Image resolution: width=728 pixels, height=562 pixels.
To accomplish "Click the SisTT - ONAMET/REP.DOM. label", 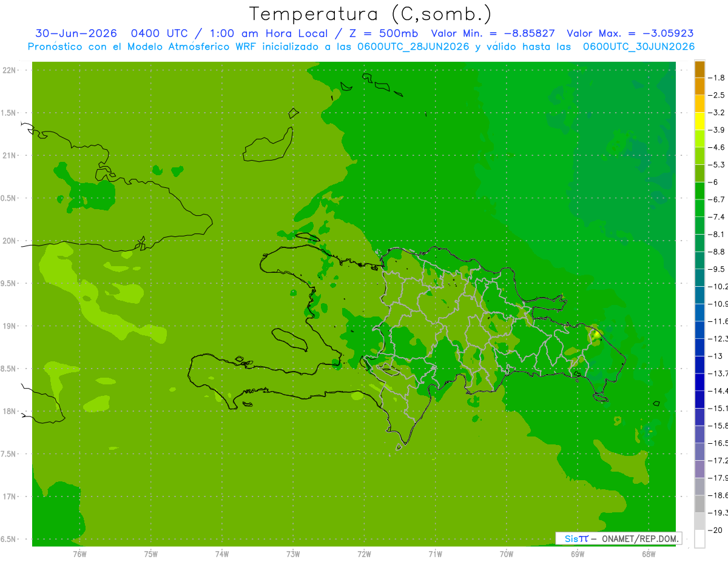I will click(618, 538).
